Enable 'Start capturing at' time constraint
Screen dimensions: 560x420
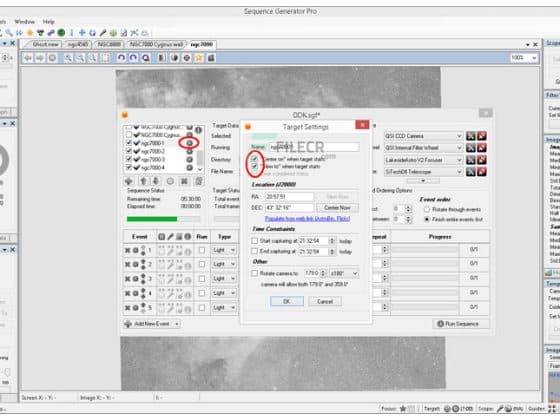point(254,241)
